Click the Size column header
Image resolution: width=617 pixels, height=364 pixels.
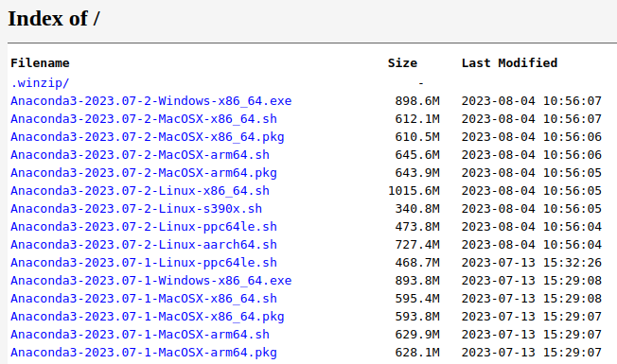(x=402, y=63)
